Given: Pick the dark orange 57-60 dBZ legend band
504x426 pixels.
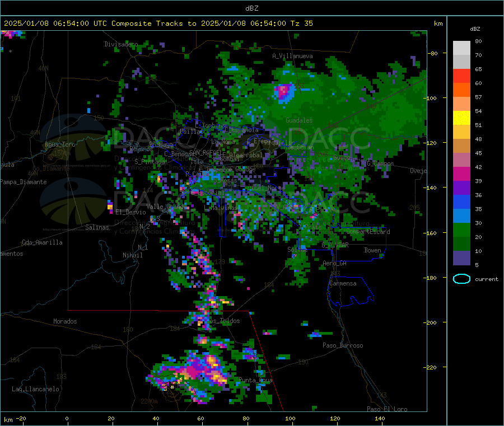Looking at the screenshot, I should point(461,90).
